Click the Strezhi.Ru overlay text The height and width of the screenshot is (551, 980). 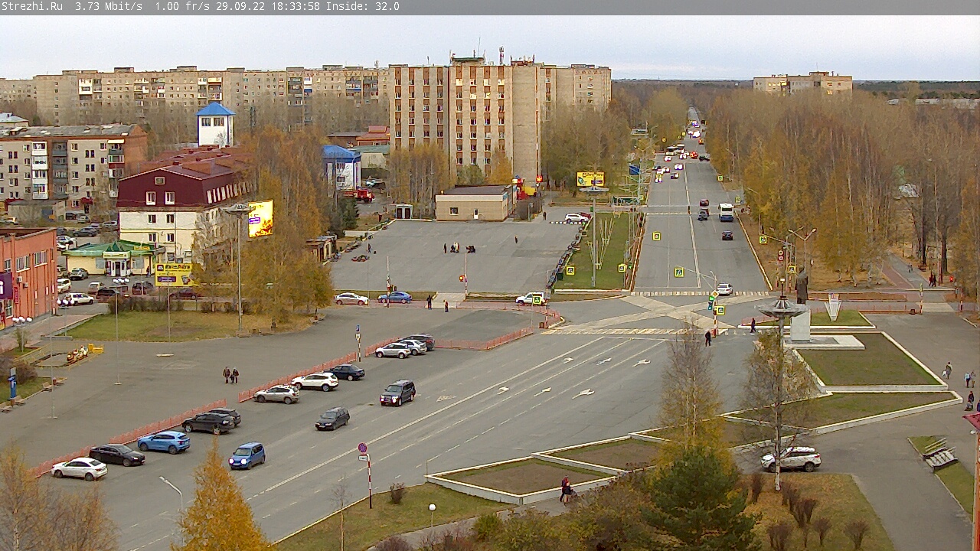(x=32, y=6)
